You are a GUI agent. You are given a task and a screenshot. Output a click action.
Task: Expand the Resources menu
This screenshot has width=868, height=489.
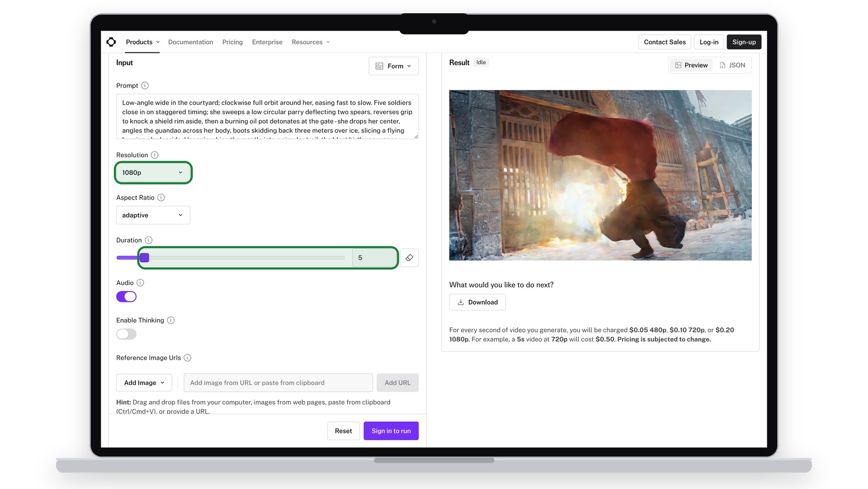(310, 42)
